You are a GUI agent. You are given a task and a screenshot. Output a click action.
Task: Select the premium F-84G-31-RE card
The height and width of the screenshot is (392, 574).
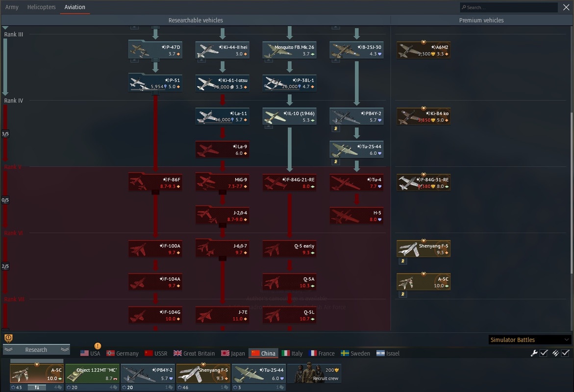(424, 183)
